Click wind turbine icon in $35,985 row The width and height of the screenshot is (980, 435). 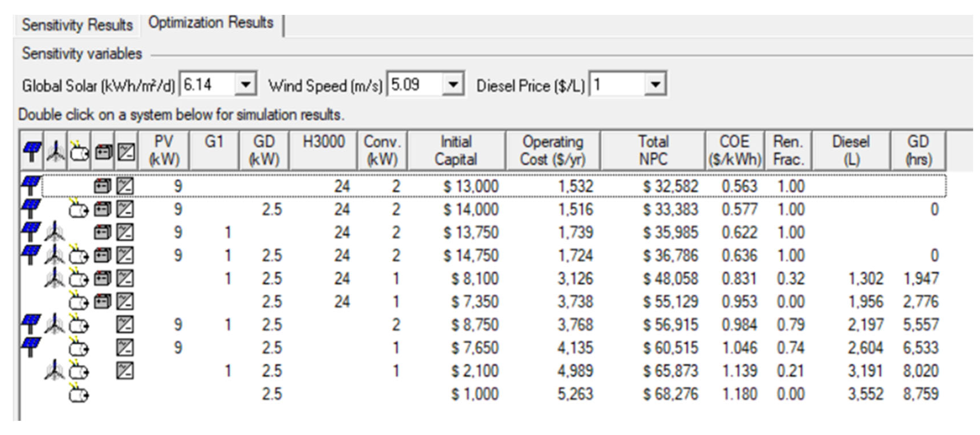point(55,232)
